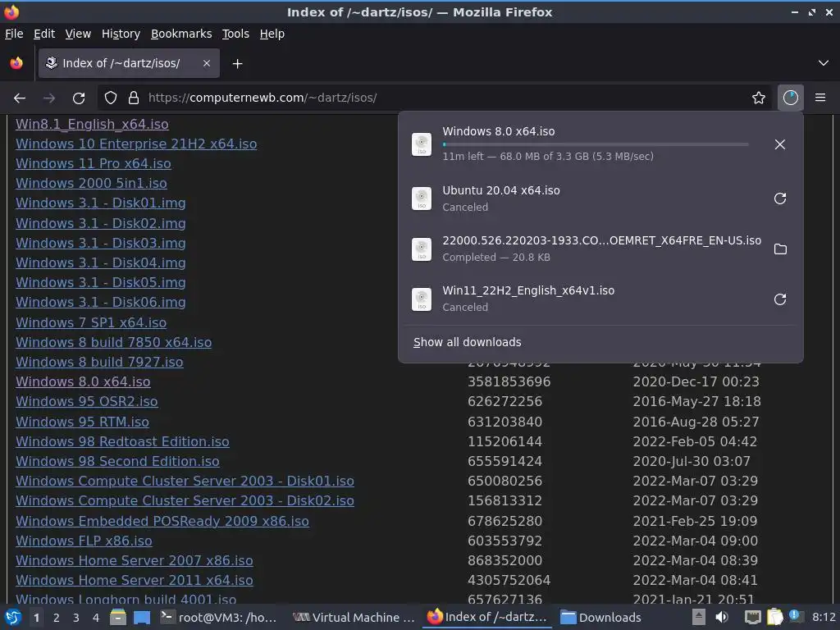Screen dimensions: 840x630
Task: Switch to workspace 4 on taskbar
Action: click(x=96, y=618)
